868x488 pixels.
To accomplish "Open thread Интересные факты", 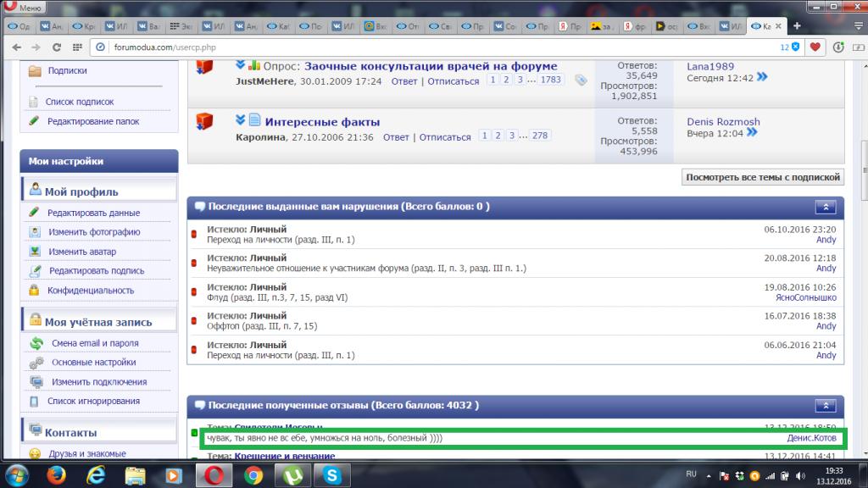I will (x=322, y=122).
